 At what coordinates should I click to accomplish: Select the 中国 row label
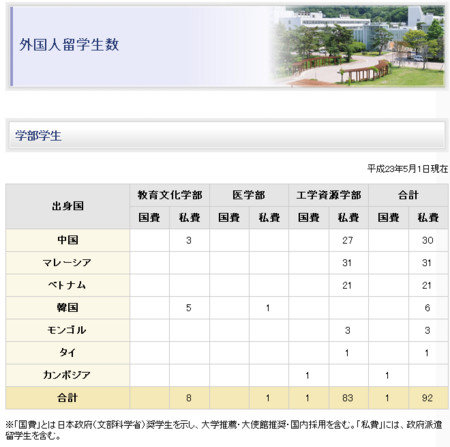(68, 240)
